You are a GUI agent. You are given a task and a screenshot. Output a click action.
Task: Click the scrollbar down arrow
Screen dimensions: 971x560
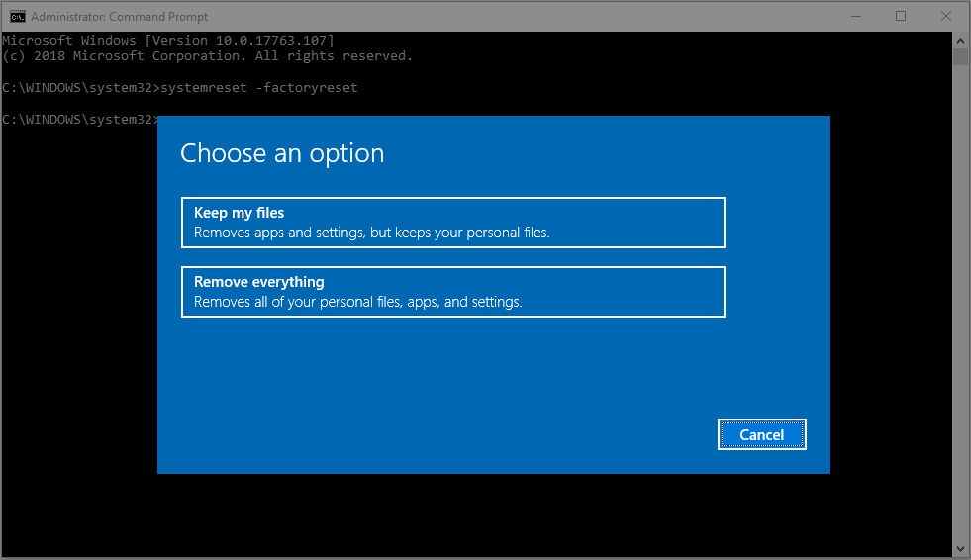coord(960,548)
